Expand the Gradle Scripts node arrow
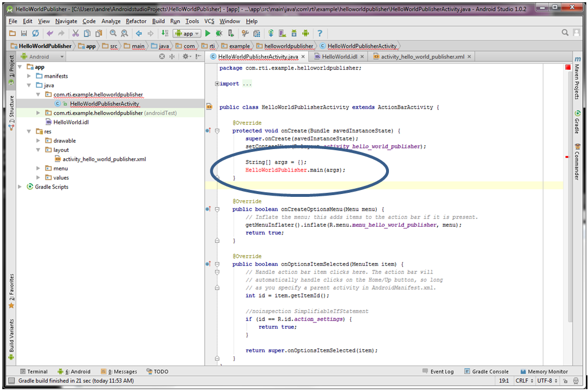 point(20,187)
